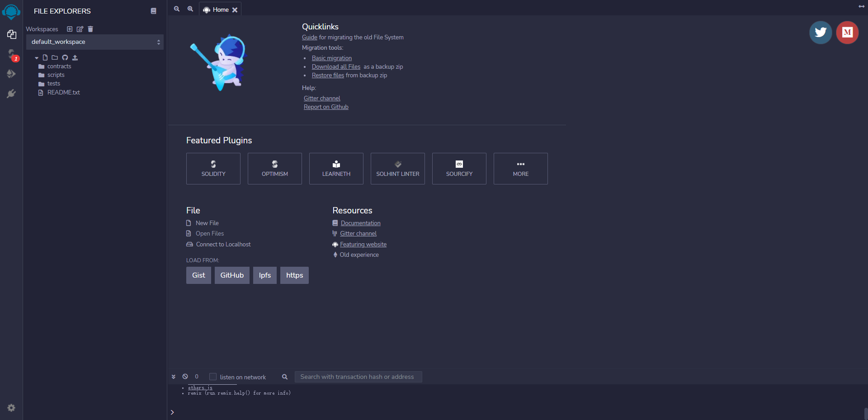This screenshot has height=420, width=868.
Task: Open the Documentation resource link
Action: point(360,223)
